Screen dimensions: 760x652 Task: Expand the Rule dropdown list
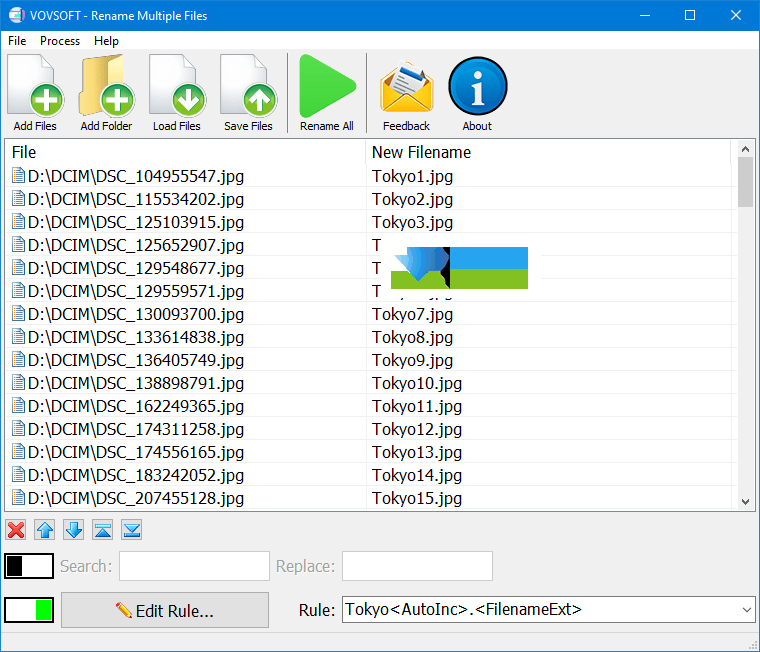point(745,609)
